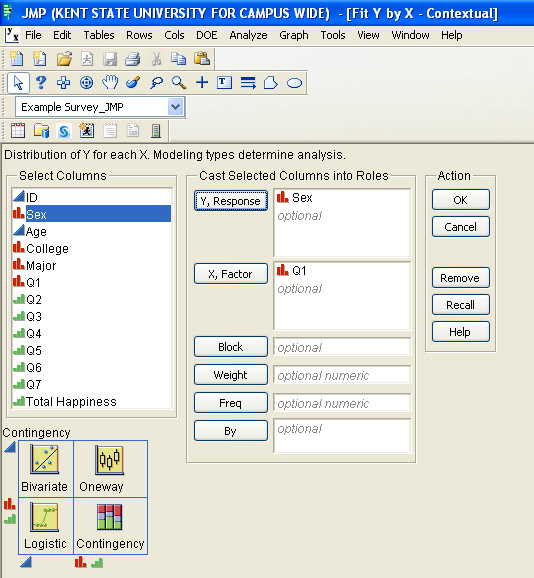Select the Q2 column in the list

(92, 299)
